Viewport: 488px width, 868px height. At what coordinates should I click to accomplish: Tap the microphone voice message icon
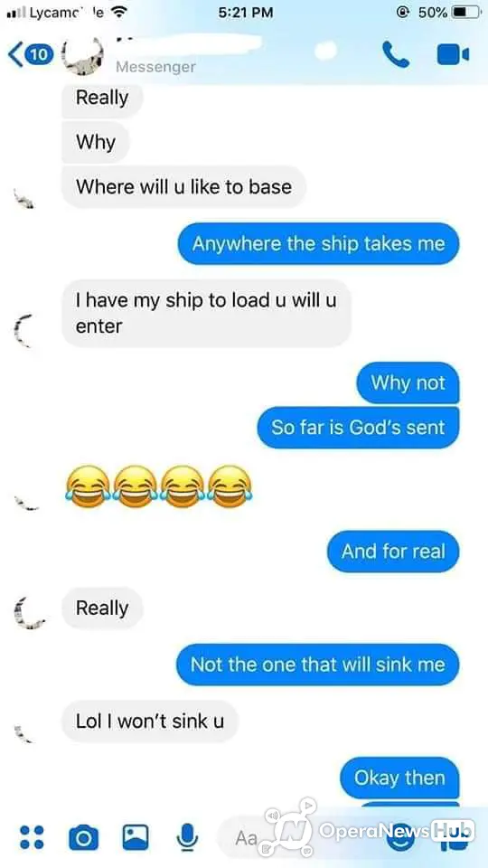tap(187, 836)
